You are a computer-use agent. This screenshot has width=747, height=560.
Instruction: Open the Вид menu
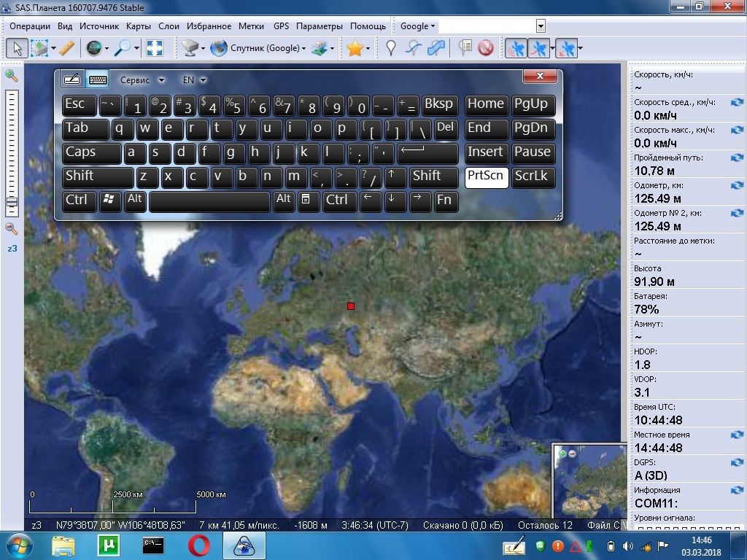[x=65, y=26]
